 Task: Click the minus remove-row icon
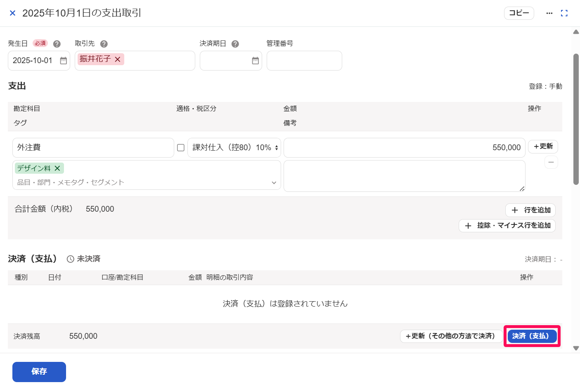[x=551, y=162]
